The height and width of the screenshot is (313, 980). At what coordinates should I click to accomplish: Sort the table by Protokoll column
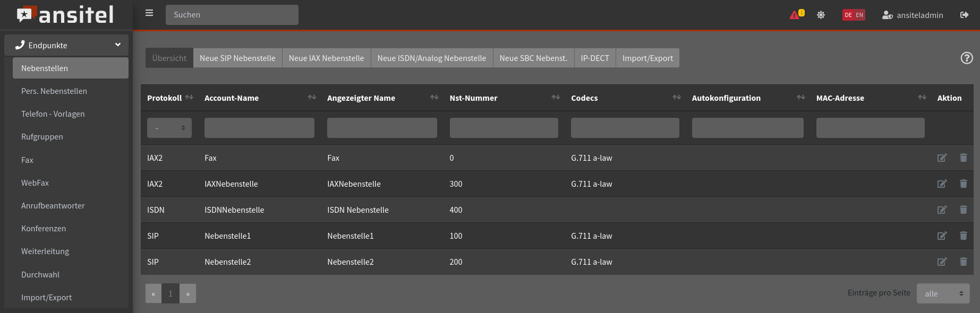pyautogui.click(x=189, y=98)
